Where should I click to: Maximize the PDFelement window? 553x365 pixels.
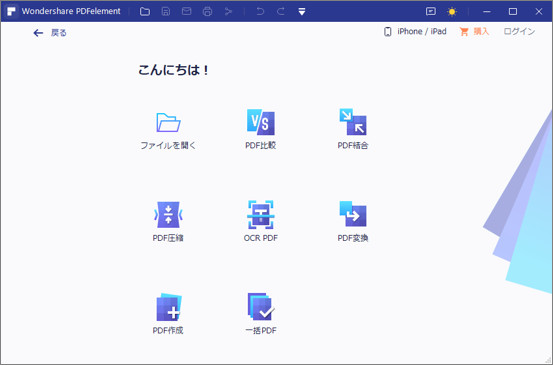coord(513,11)
